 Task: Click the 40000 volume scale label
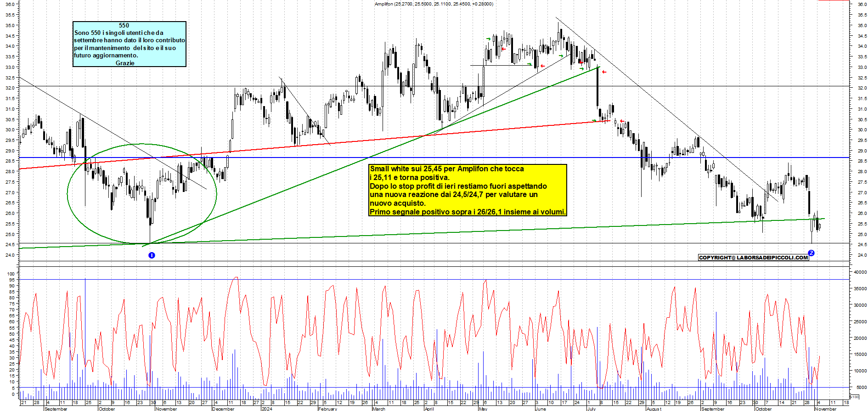tap(860, 272)
